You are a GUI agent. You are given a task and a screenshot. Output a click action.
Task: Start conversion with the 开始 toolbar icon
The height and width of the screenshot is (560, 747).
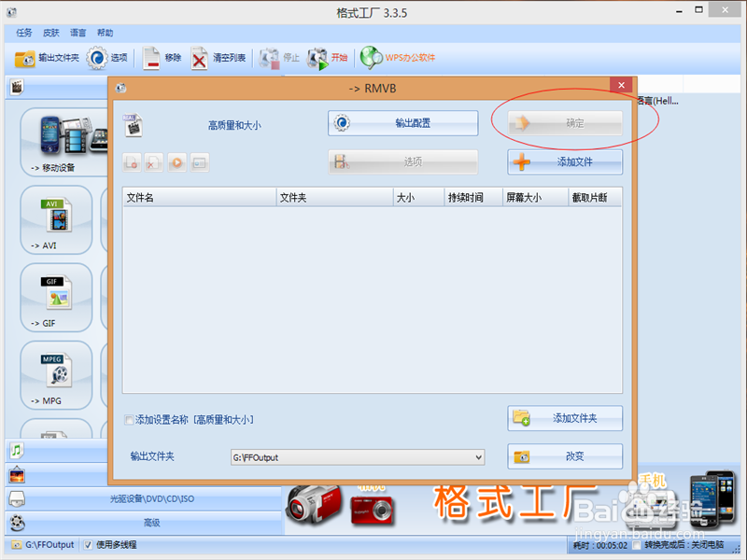331,57
